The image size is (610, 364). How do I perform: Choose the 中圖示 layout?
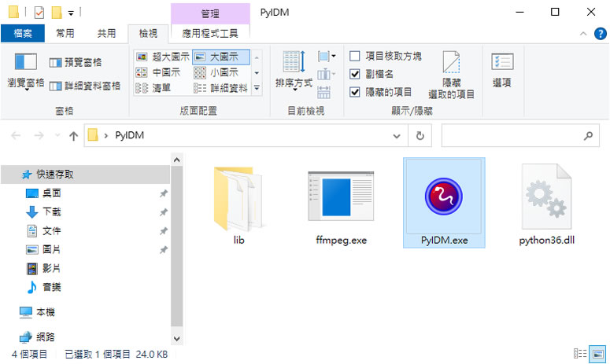click(158, 72)
